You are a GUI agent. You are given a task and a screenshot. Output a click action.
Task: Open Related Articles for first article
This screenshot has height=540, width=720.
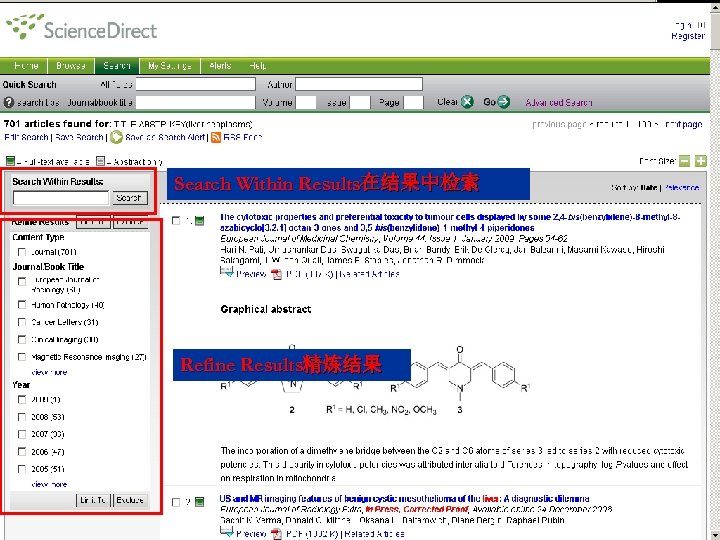(x=369, y=274)
